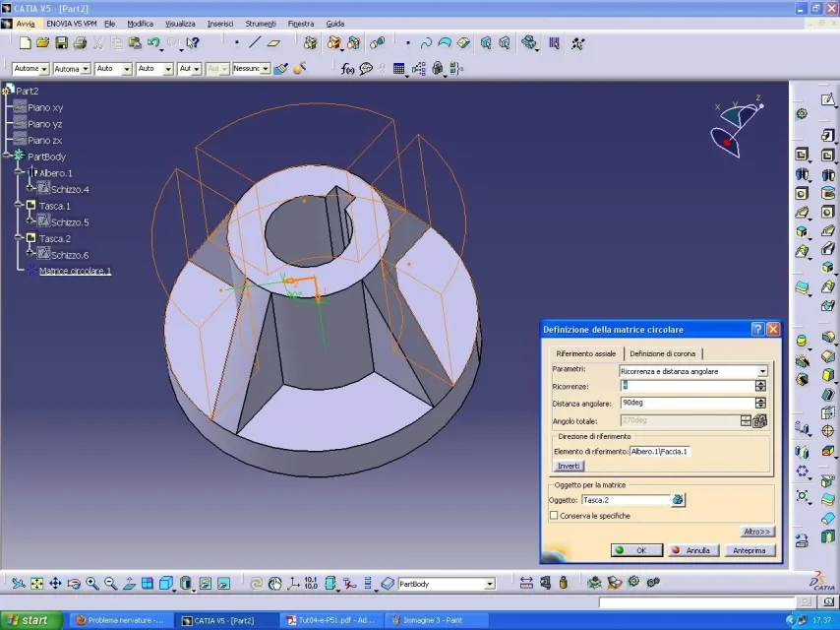Collapse the PartBody tree node
Image resolution: width=840 pixels, height=630 pixels.
coord(7,157)
